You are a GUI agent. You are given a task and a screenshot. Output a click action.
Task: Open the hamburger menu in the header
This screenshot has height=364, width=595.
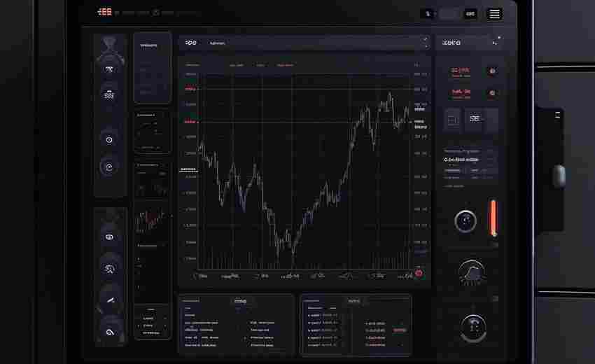pos(494,14)
